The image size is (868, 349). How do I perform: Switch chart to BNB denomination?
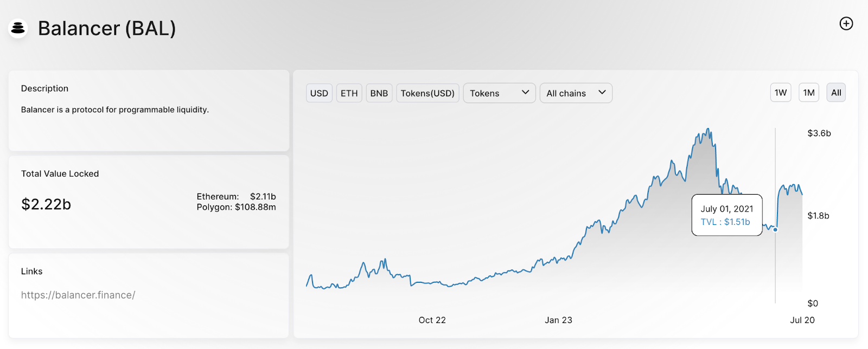(x=379, y=93)
